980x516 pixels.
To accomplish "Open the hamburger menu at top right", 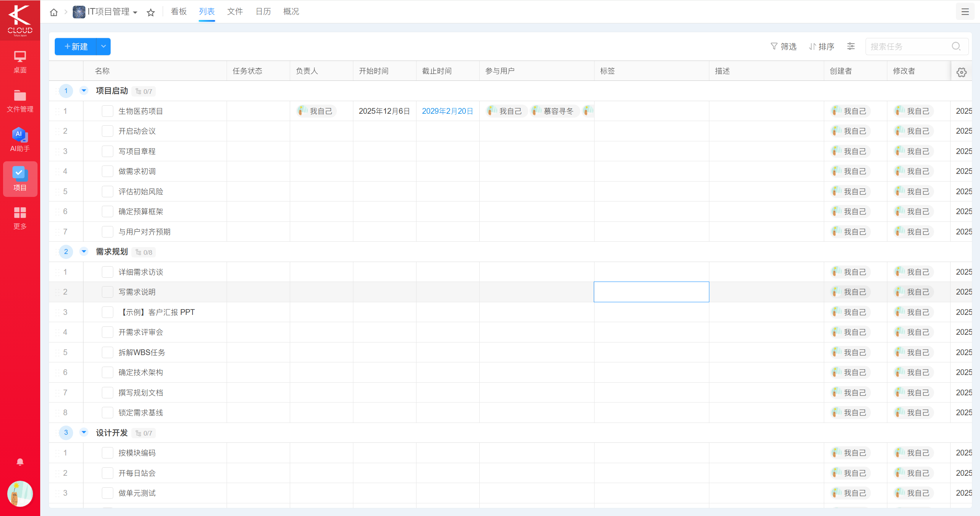I will click(965, 12).
